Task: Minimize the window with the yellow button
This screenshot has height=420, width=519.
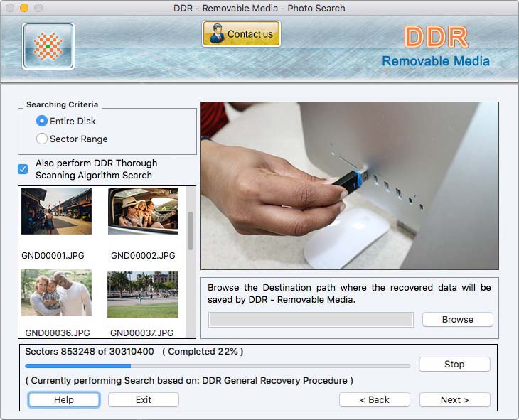Action: click(24, 8)
